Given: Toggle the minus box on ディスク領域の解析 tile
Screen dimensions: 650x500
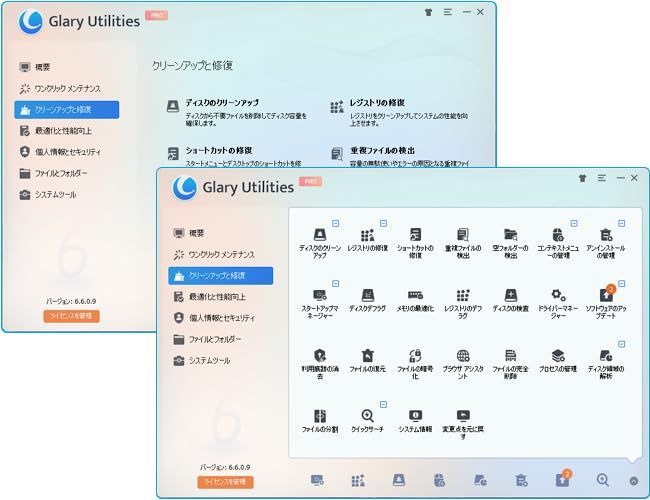Looking at the screenshot, I should point(621,343).
